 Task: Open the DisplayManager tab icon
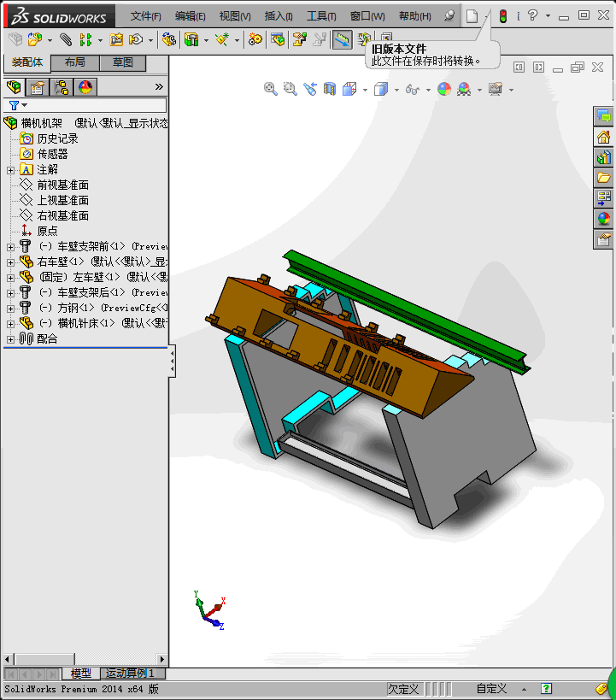[x=85, y=87]
